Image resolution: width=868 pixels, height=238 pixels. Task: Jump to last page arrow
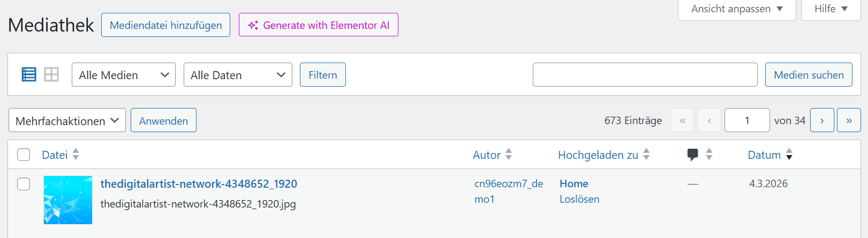[x=849, y=120]
